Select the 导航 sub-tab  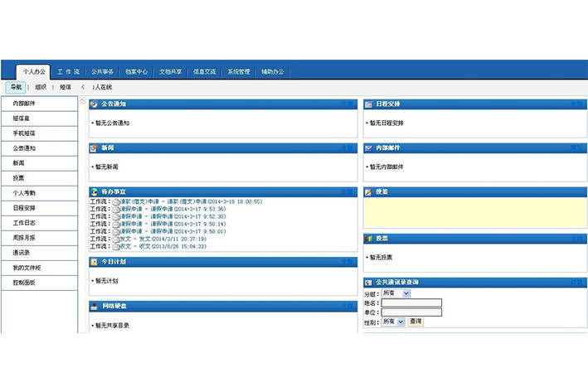(x=16, y=87)
